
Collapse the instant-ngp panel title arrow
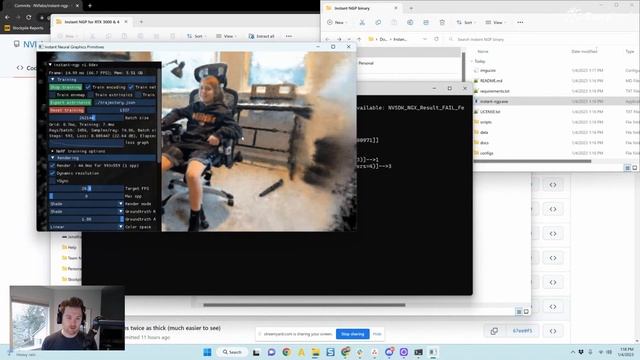point(50,64)
